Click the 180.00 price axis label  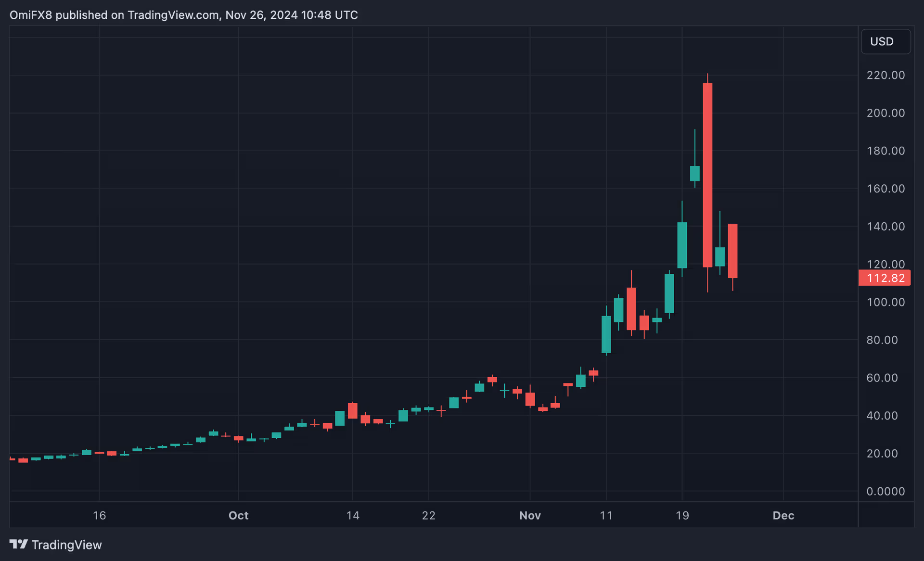(x=885, y=151)
